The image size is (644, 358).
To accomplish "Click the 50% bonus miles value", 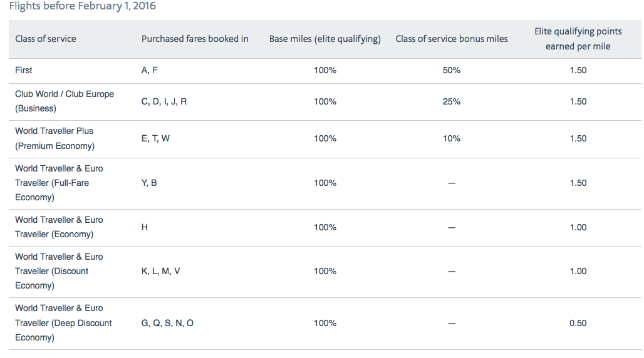I will (x=452, y=70).
